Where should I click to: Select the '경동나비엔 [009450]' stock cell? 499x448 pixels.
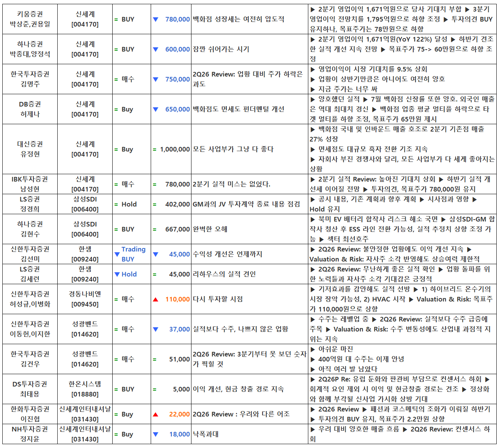[85, 299]
